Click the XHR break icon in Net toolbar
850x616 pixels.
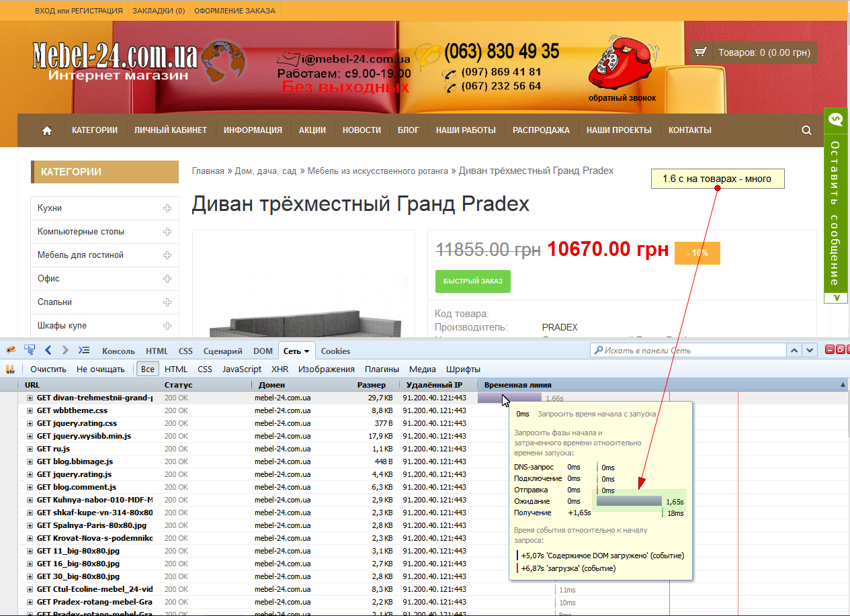[x=10, y=369]
